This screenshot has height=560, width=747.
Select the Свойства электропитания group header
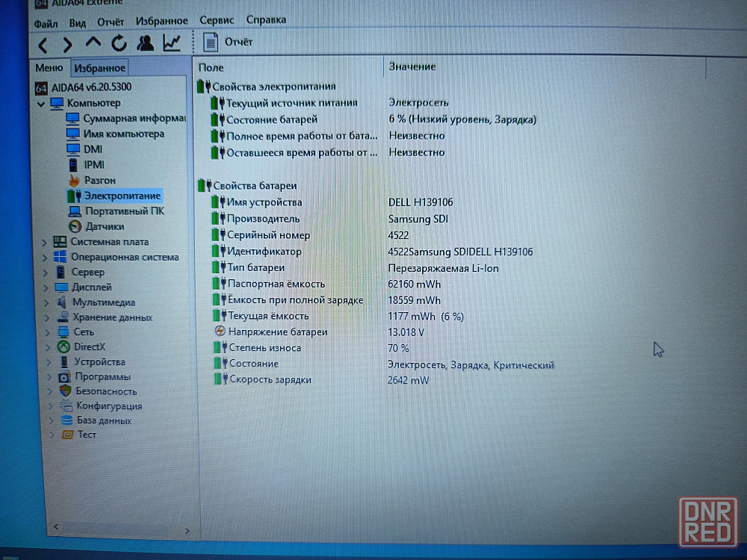click(267, 87)
